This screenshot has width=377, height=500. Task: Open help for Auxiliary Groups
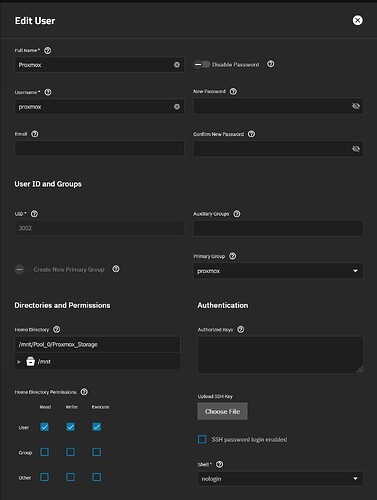237,214
